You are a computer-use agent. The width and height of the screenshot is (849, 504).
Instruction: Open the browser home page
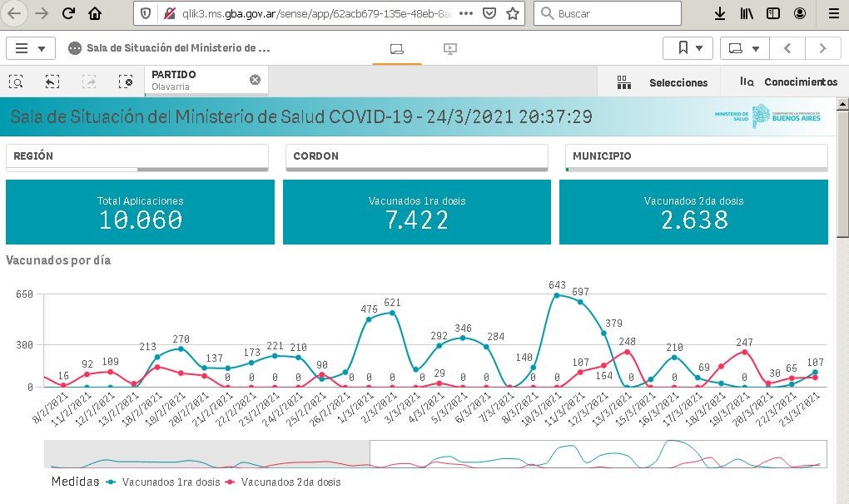tap(95, 13)
